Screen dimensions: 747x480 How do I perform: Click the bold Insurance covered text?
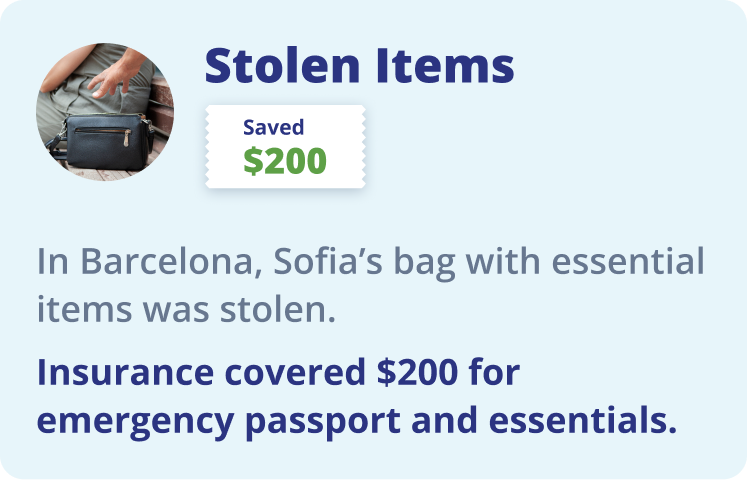tap(202, 372)
